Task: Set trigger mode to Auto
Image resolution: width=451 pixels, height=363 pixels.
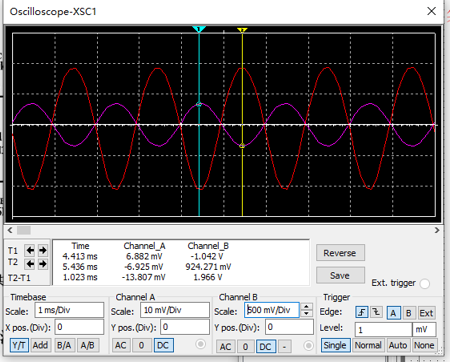Action: (398, 345)
